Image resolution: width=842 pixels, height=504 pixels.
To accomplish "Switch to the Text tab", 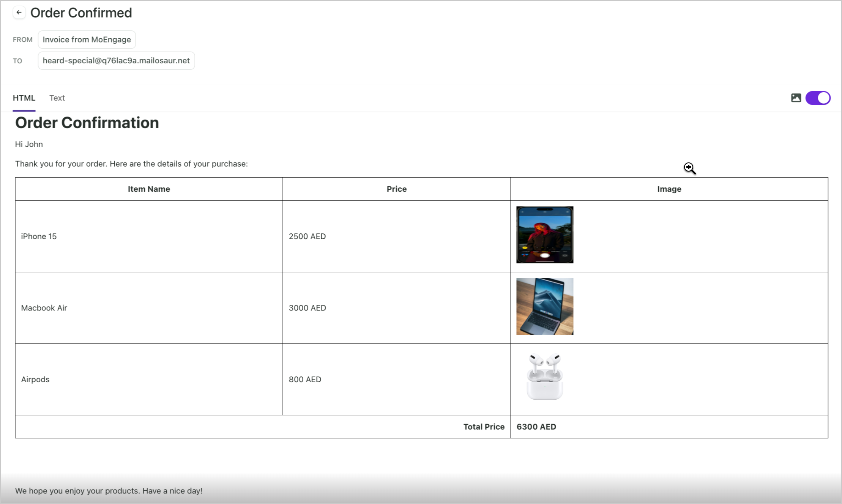I will point(57,98).
